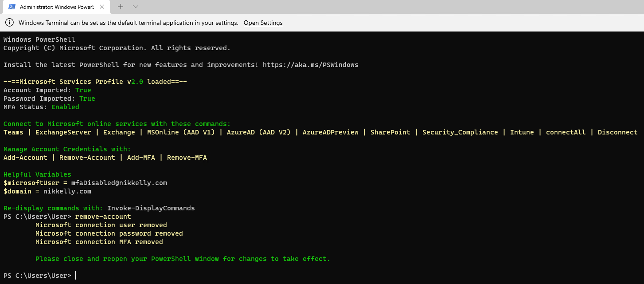Click the 'Remove-MFA' command text
This screenshot has height=284, width=644.
pyautogui.click(x=187, y=158)
